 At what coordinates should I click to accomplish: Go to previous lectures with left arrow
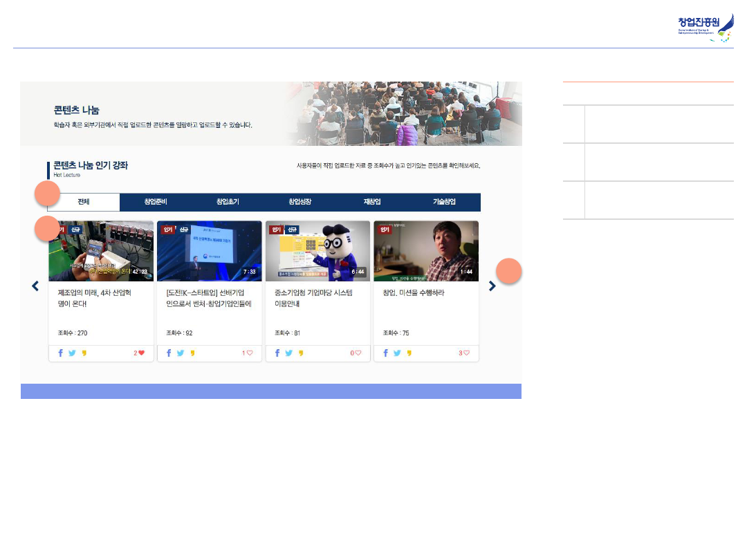pos(35,286)
